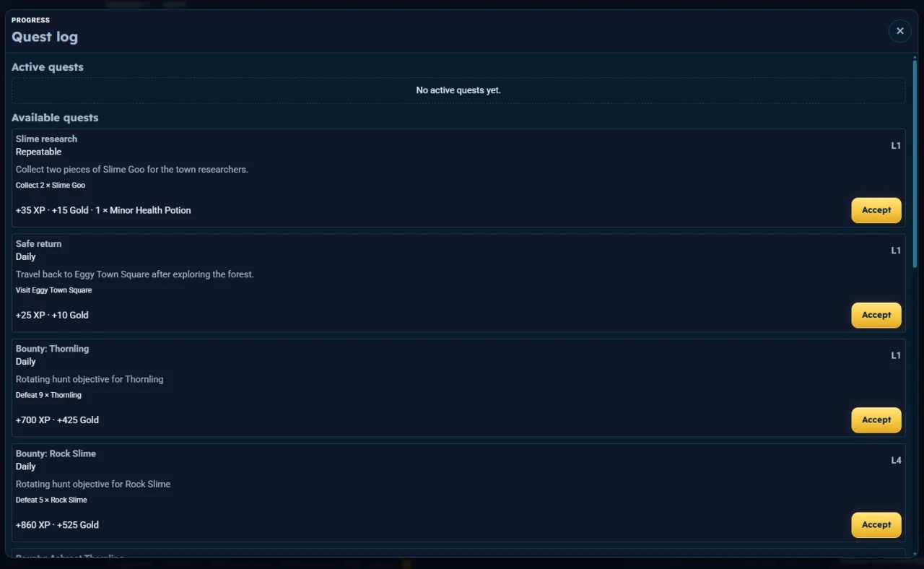Click 'Rotating hunt objective for Thornling' text
This screenshot has height=569, width=924.
[90, 379]
